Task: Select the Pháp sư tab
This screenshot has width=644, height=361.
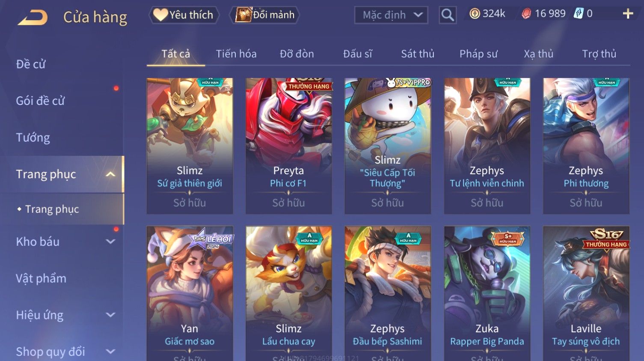Action: [x=478, y=54]
